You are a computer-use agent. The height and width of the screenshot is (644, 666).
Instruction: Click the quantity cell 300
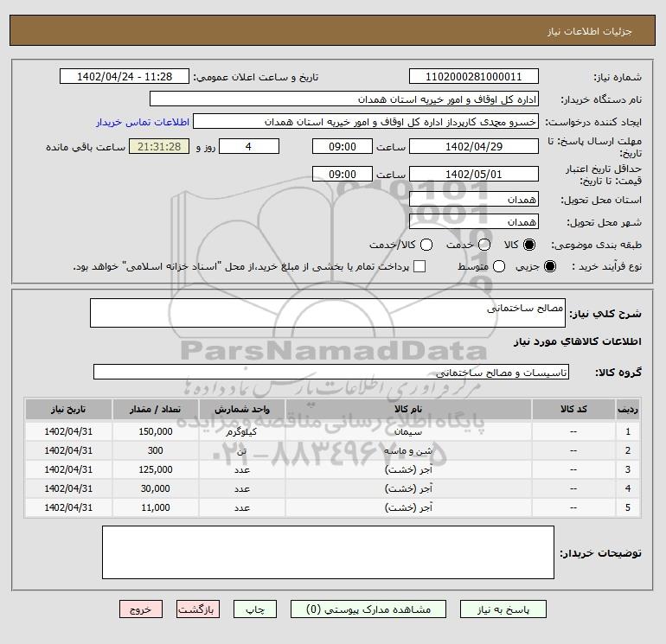[x=156, y=451]
